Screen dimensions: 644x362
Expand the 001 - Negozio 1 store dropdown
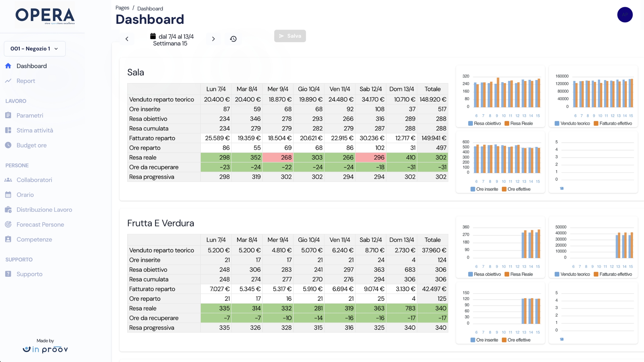point(35,49)
